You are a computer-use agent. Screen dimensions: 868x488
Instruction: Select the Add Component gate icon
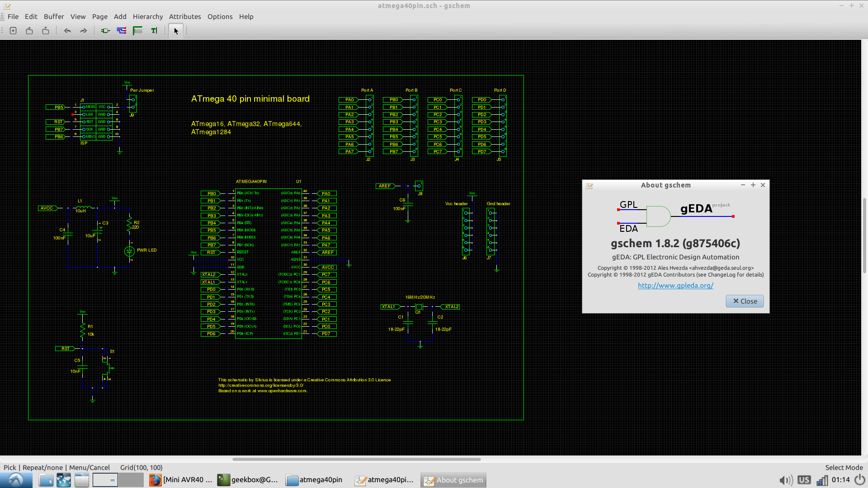pyautogui.click(x=105, y=31)
